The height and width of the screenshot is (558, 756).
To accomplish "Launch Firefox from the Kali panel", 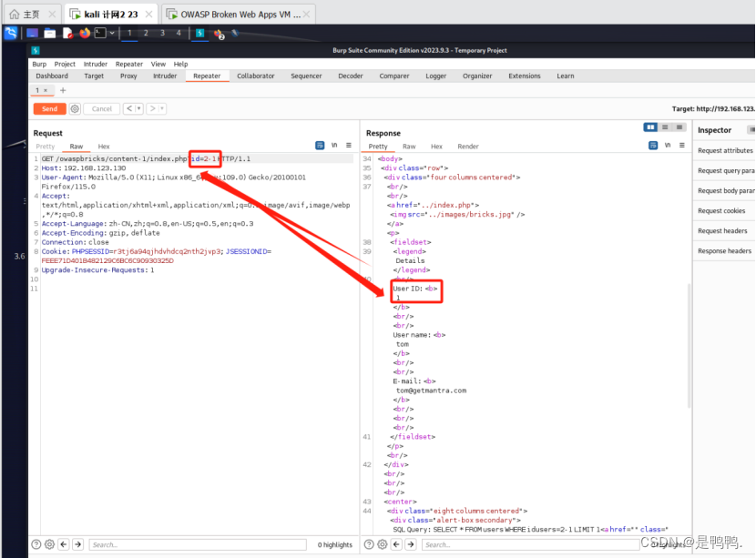I will [x=85, y=33].
